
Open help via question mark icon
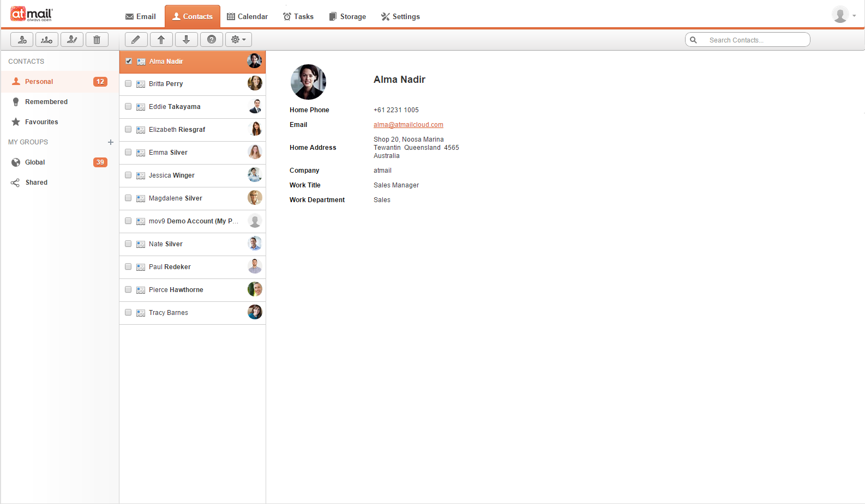click(212, 39)
